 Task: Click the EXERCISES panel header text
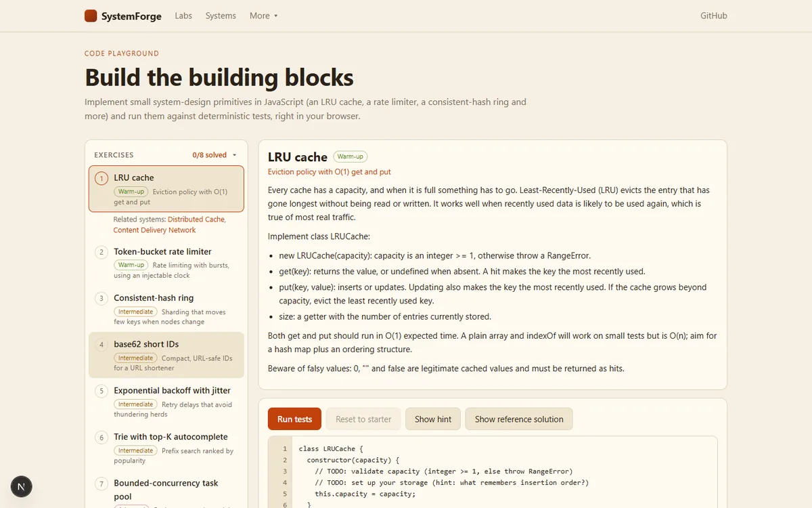[114, 155]
